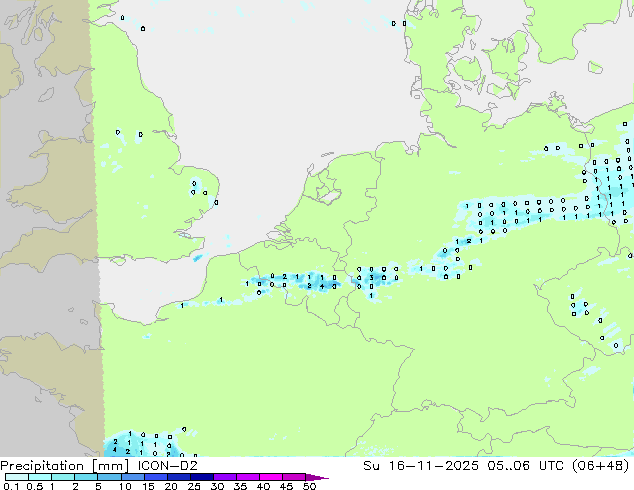Image resolution: width=634 pixels, height=490 pixels.
Task: Click the '0.5' legend scale value
Action: pos(35,486)
